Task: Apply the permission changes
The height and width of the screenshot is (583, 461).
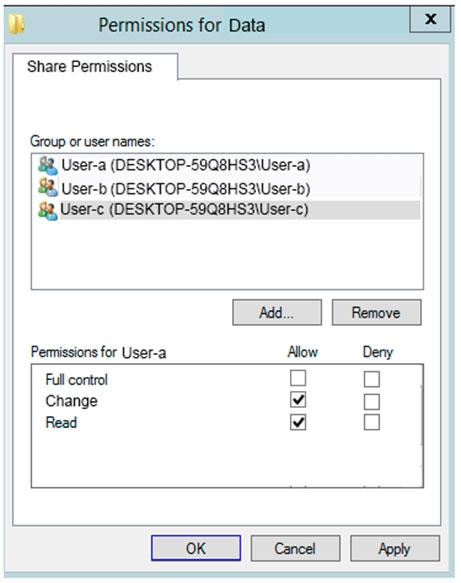Action: [x=395, y=548]
